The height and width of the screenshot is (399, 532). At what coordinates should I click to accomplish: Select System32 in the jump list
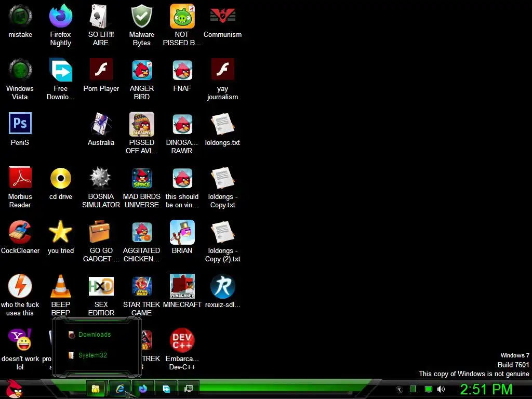tap(92, 355)
